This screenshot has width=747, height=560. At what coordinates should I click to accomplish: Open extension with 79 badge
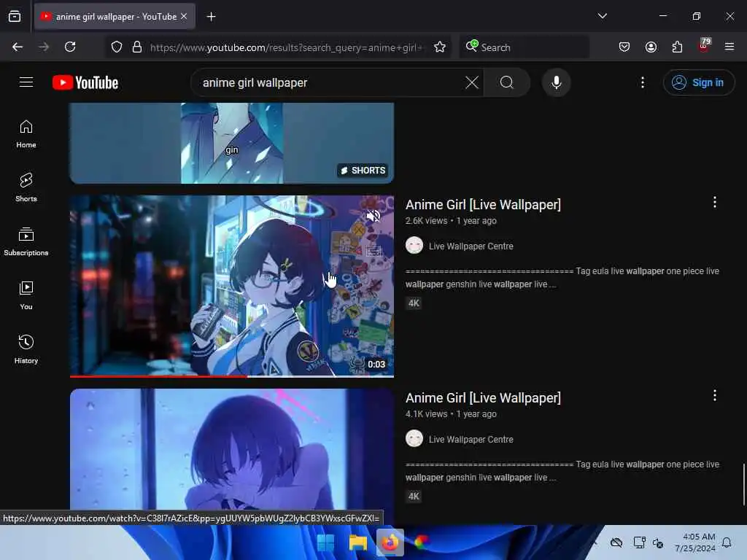[704, 46]
